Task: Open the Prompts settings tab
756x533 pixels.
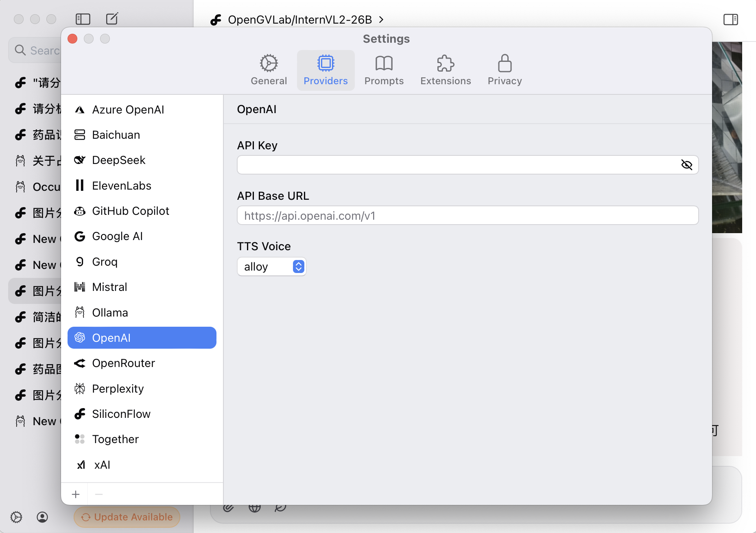Action: coord(384,70)
